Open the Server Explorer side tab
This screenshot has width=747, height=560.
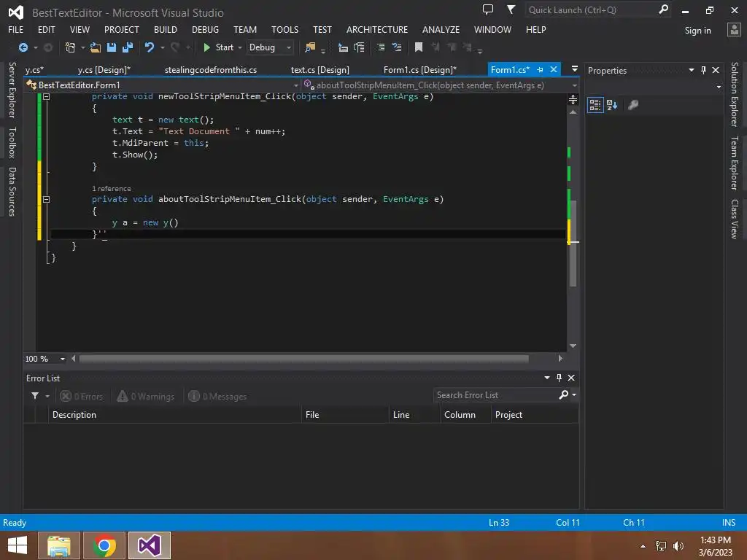pyautogui.click(x=12, y=90)
